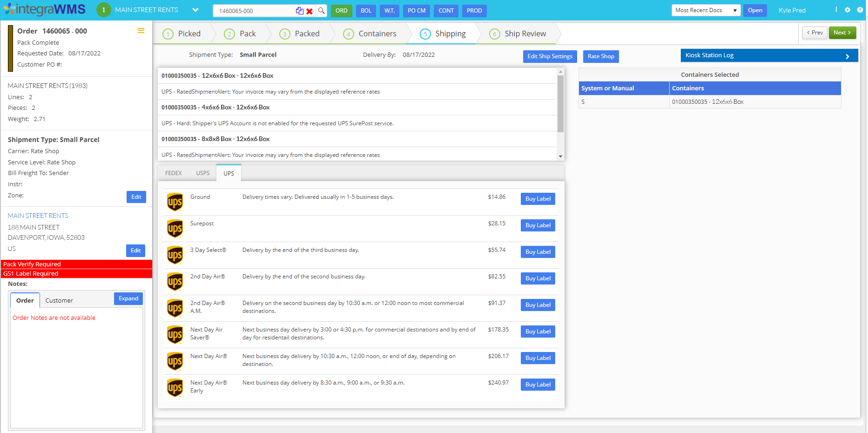Switch to the FEDEX carrier tab
Viewport: 868px width, 433px height.
point(174,173)
